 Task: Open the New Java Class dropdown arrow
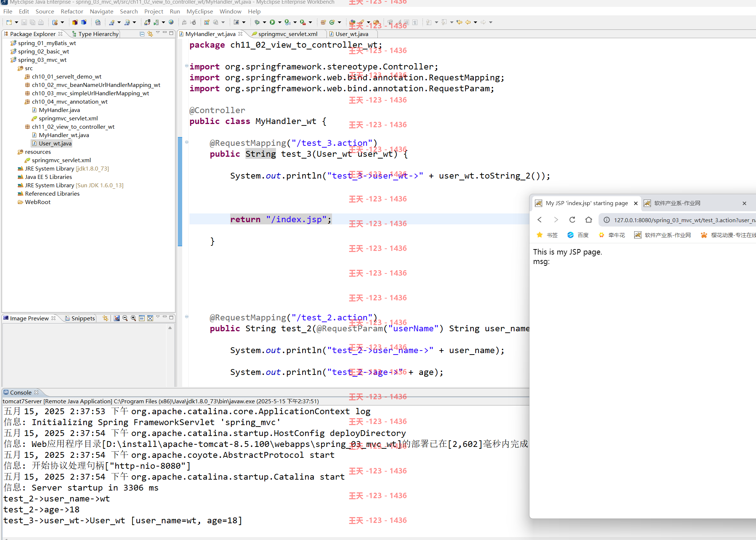[x=340, y=23]
